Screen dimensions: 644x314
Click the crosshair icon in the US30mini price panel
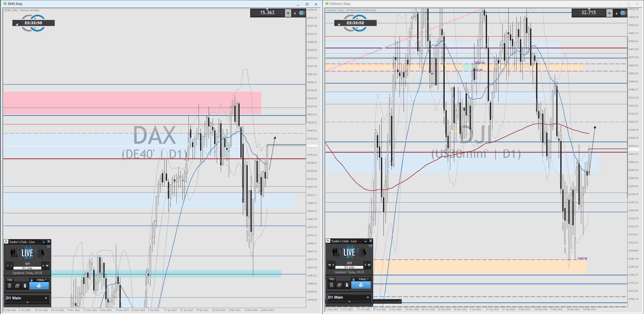(609, 13)
